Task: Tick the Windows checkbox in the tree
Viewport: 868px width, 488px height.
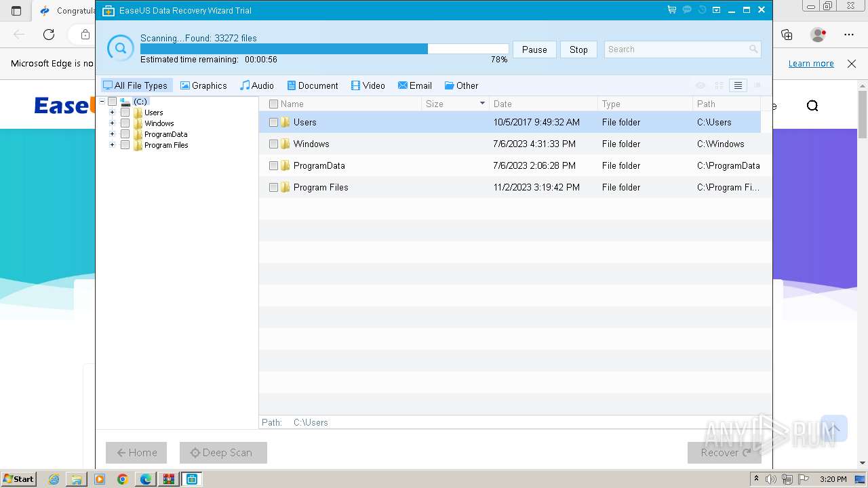Action: click(x=125, y=123)
